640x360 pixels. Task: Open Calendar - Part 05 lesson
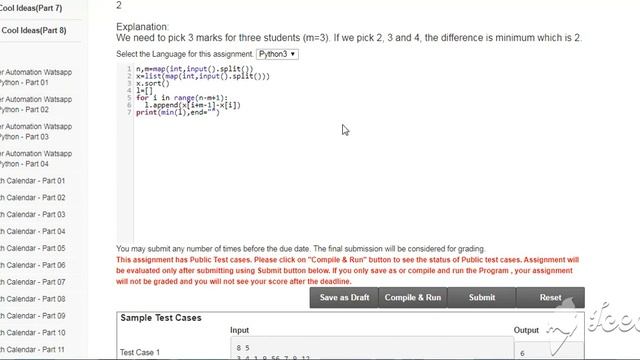[x=33, y=248]
